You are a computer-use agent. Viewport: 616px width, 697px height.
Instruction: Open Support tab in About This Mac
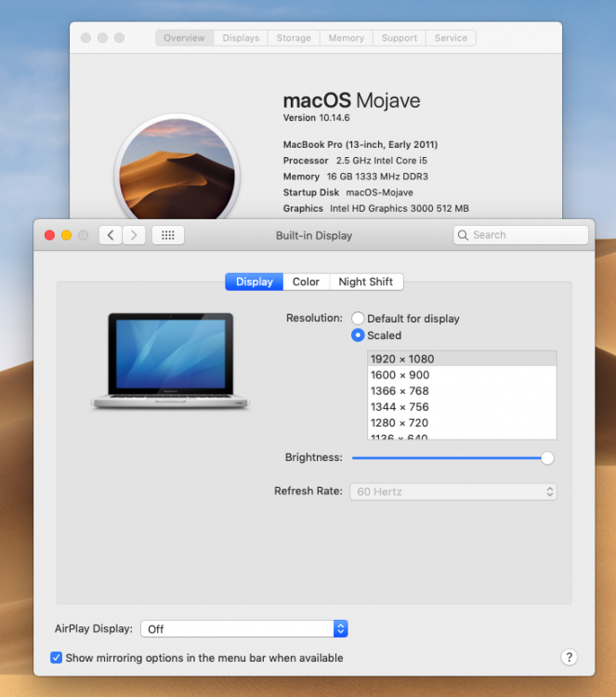400,38
